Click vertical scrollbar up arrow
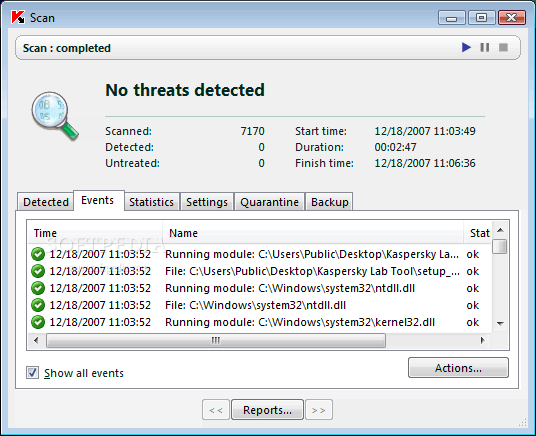The image size is (536, 436). click(500, 230)
